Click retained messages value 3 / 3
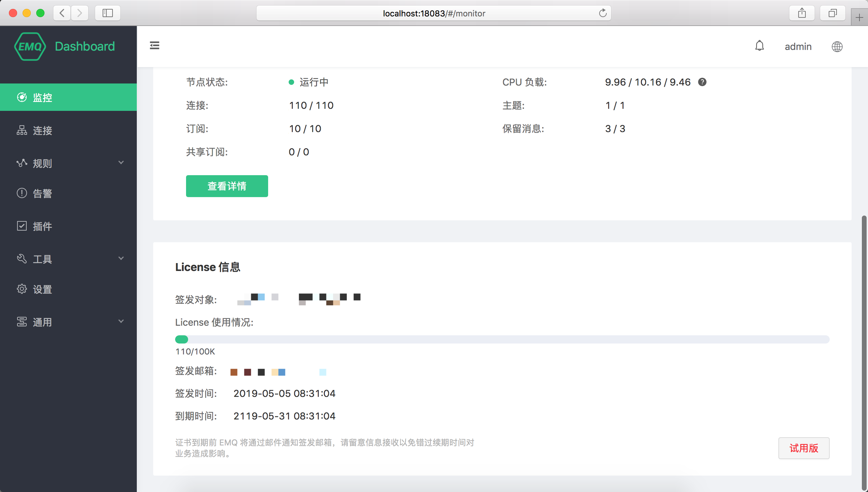 pyautogui.click(x=615, y=129)
